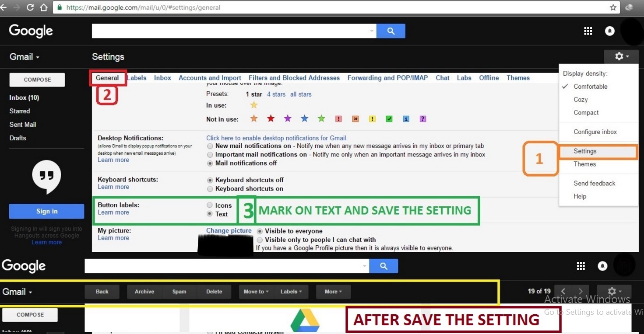644x334 pixels.
Task: Pick the red exclamation mark icon
Action: coord(338,119)
